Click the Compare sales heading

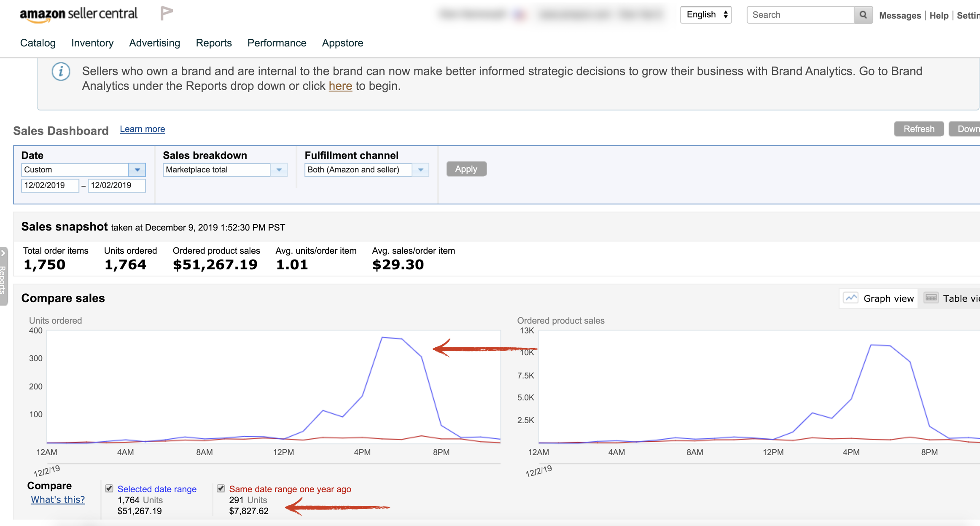pyautogui.click(x=63, y=298)
